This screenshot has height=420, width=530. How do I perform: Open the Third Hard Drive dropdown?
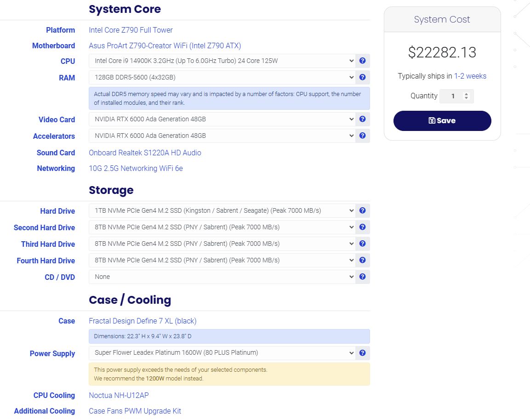coord(222,244)
